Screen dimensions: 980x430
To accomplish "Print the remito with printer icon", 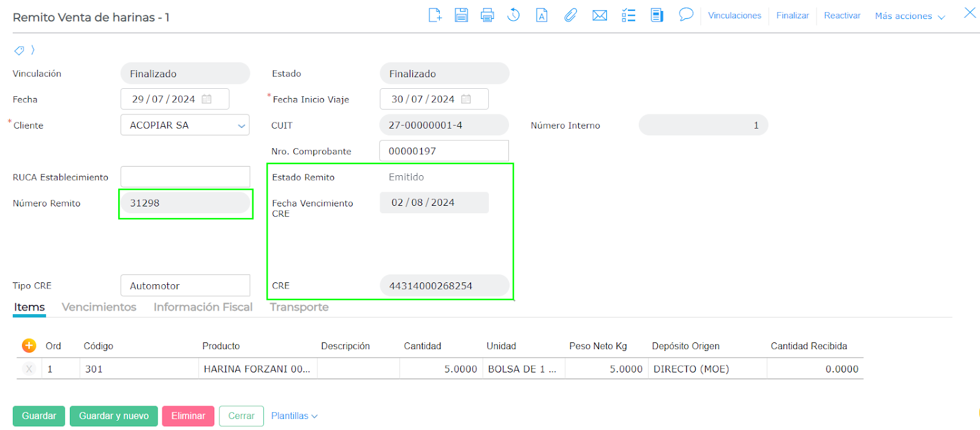I will click(x=488, y=15).
